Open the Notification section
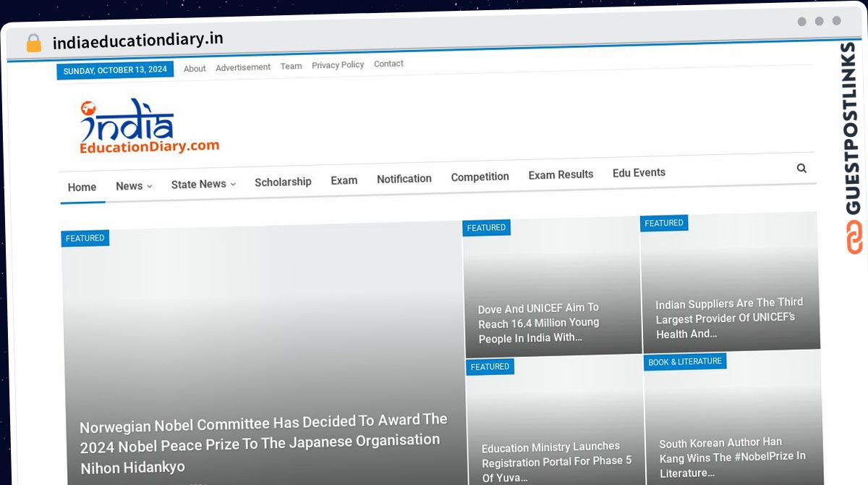 click(404, 179)
